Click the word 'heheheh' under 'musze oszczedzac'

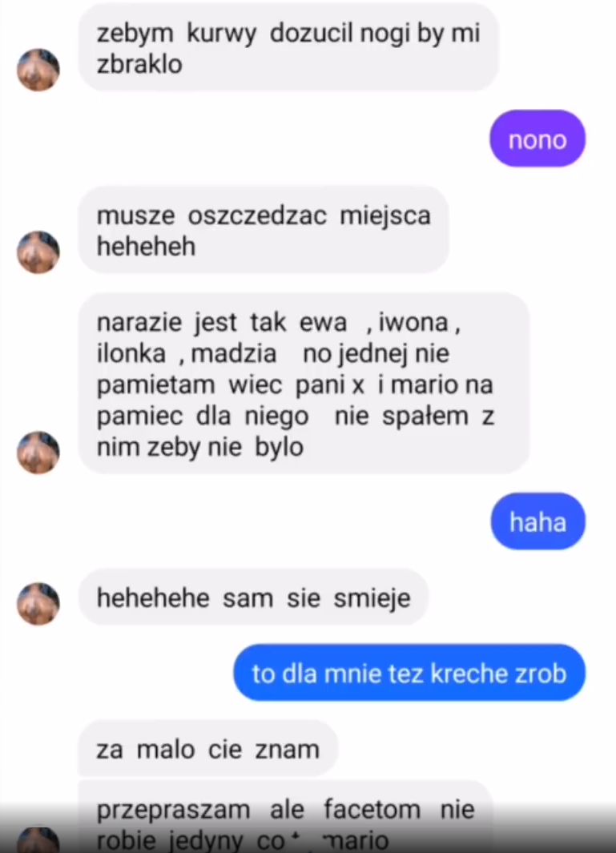(x=146, y=247)
